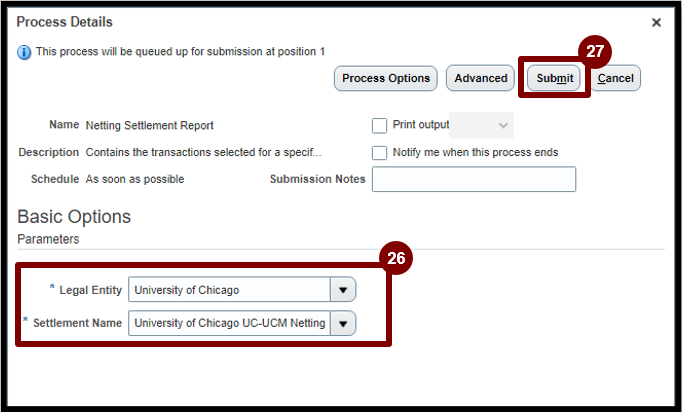Expand the Legal Entity dropdown arrow

point(343,290)
